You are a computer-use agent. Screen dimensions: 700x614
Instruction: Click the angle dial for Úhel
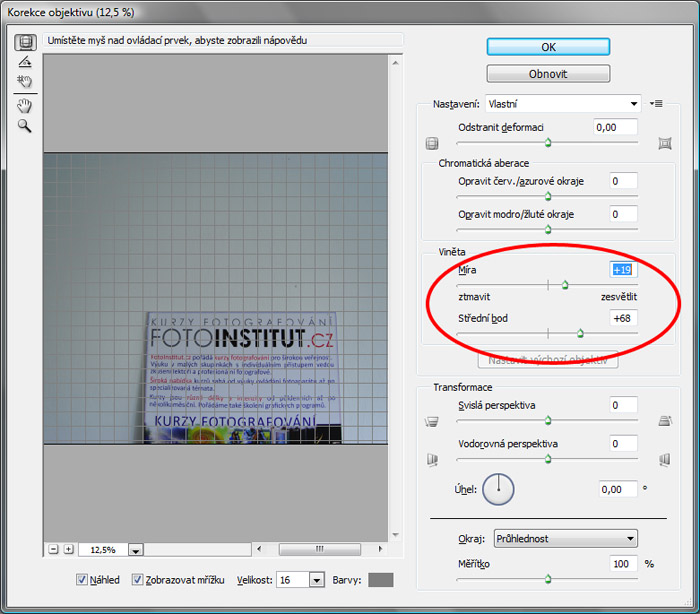[x=497, y=489]
